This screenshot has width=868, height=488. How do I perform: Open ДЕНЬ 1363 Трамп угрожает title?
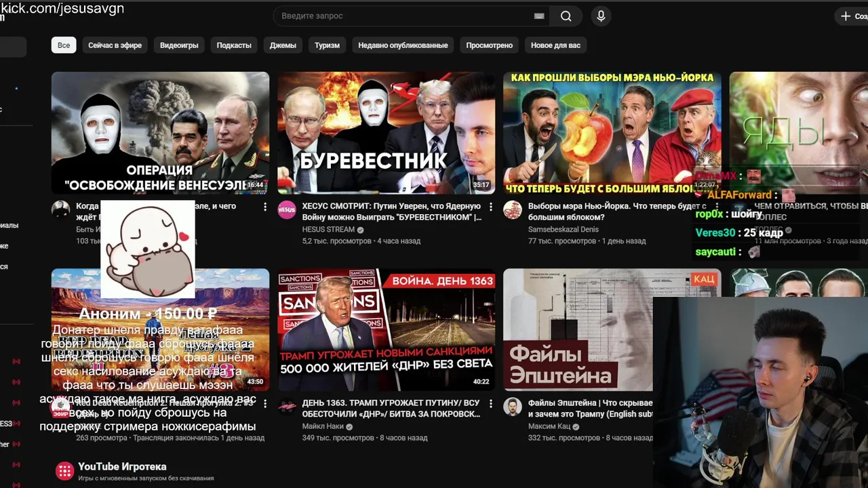point(391,408)
